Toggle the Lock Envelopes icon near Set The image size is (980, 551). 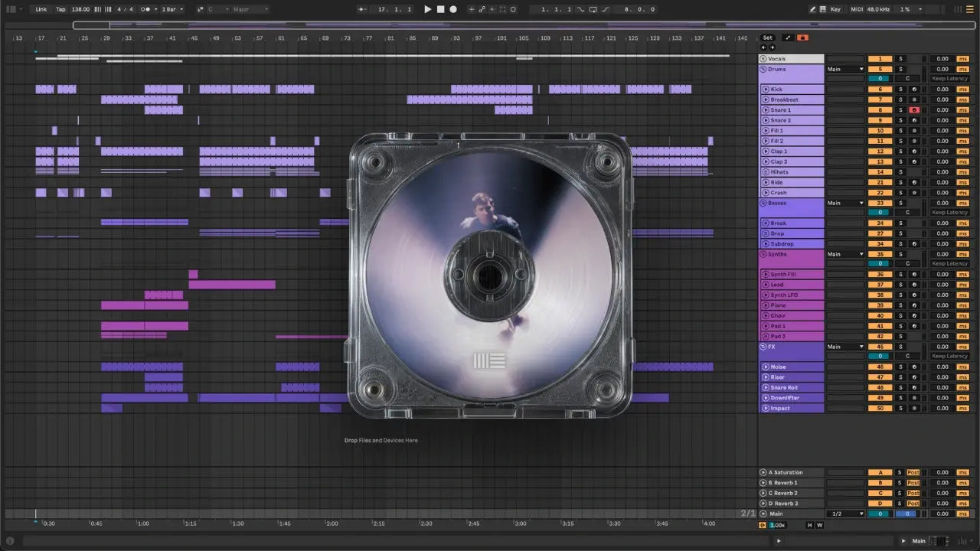point(802,37)
